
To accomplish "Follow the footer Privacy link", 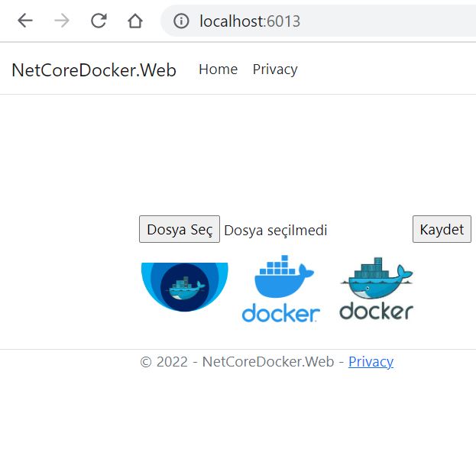I will tap(371, 361).
